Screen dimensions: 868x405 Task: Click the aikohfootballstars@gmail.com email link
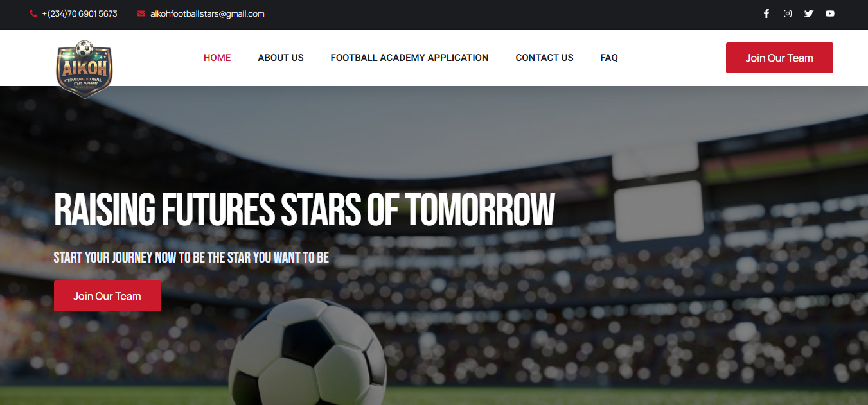point(208,13)
